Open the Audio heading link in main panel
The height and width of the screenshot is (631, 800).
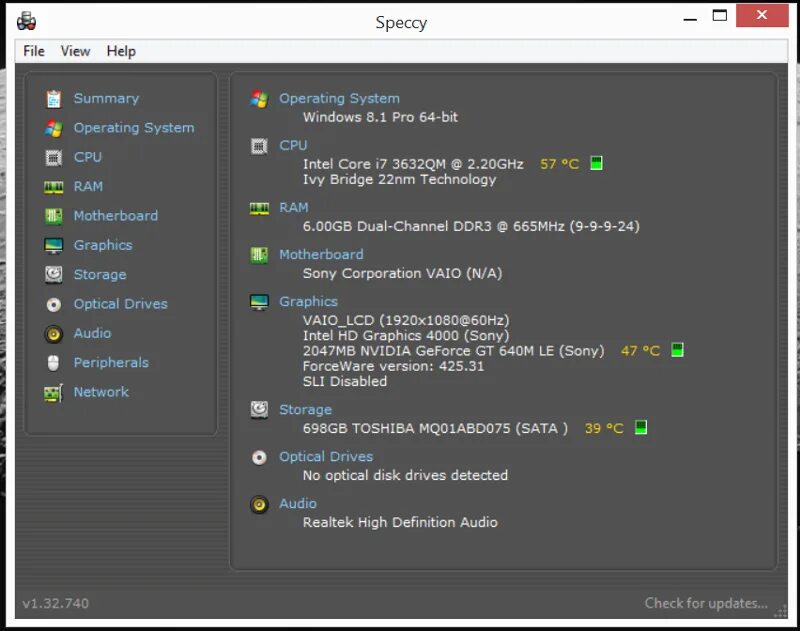tap(297, 503)
